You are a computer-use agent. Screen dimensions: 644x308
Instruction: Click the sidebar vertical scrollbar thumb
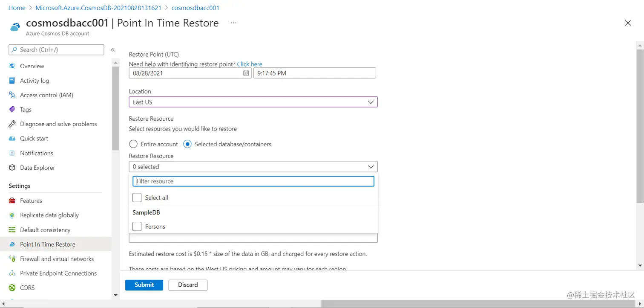tap(115, 108)
